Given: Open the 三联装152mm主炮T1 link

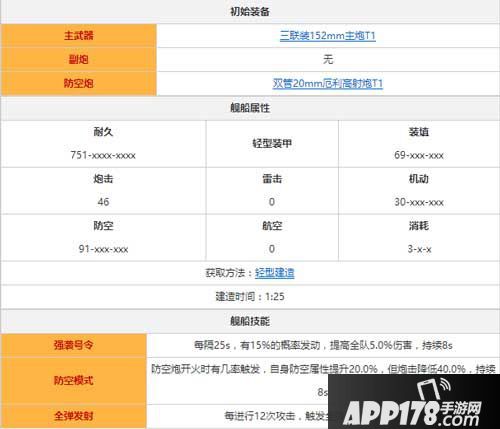Looking at the screenshot, I should 328,35.
